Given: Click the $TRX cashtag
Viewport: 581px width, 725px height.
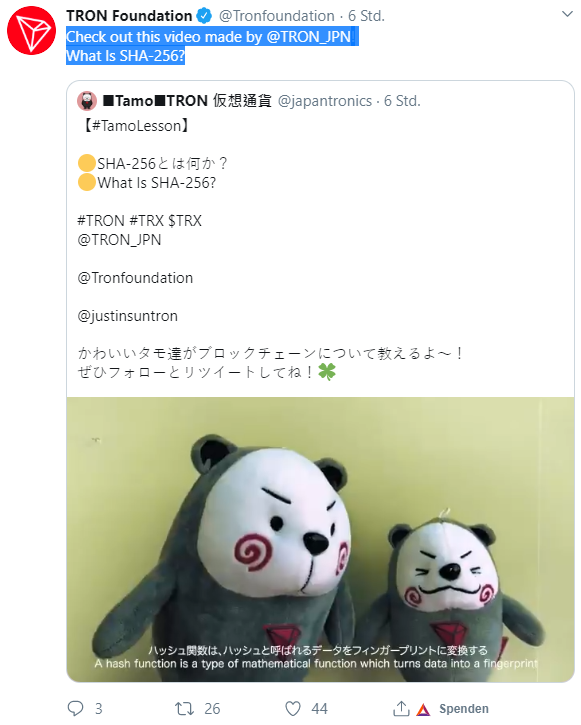Looking at the screenshot, I should tap(185, 221).
